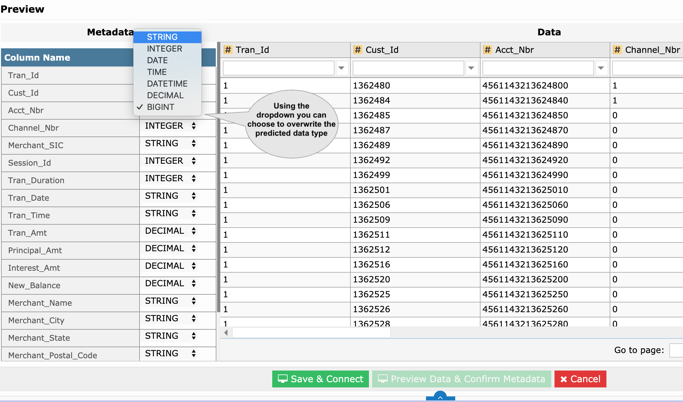Select the Merchant_SIC column name row
The width and height of the screenshot is (683, 402).
70,145
